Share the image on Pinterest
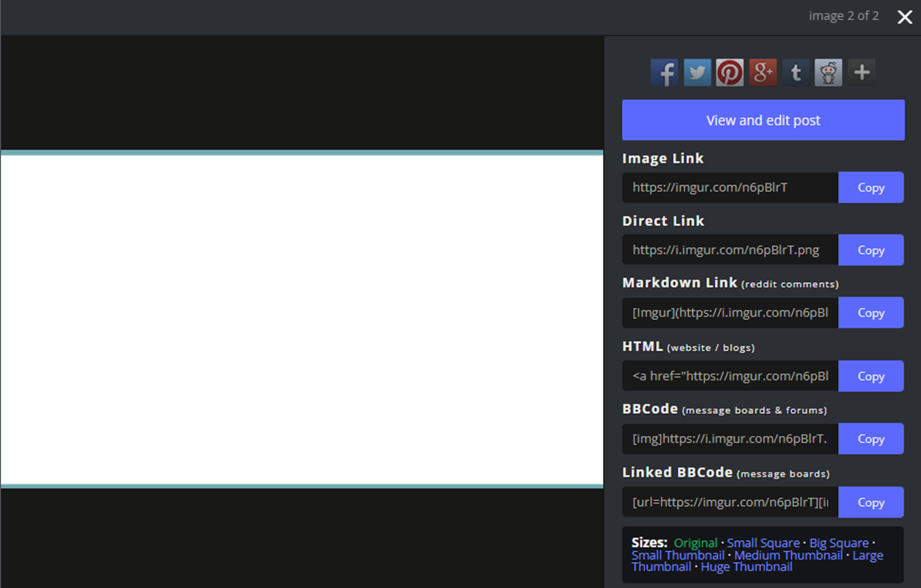 point(730,73)
